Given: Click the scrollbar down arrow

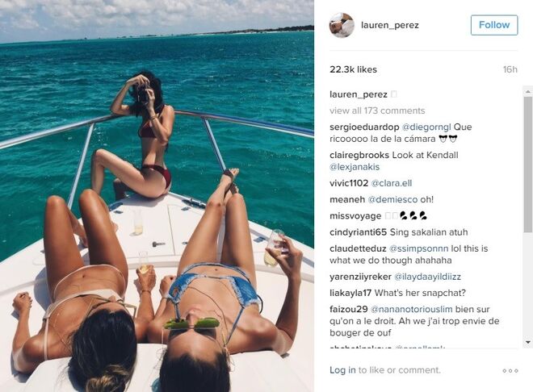Looking at the screenshot, I should (528, 342).
